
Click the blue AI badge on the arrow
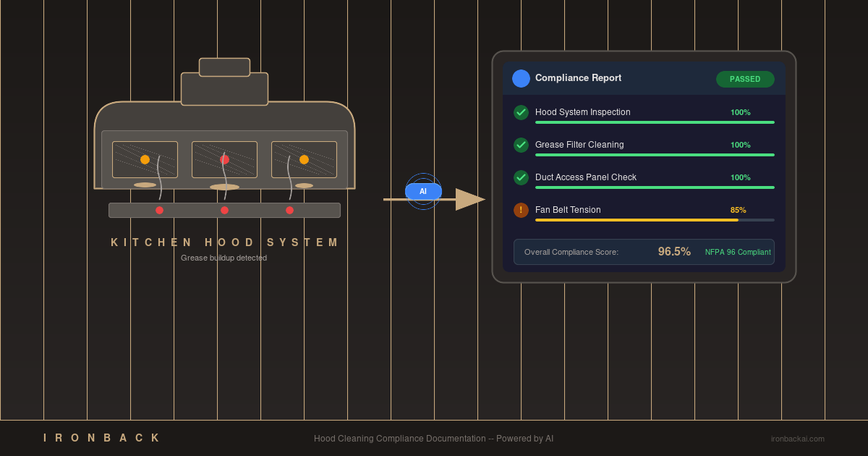click(423, 191)
